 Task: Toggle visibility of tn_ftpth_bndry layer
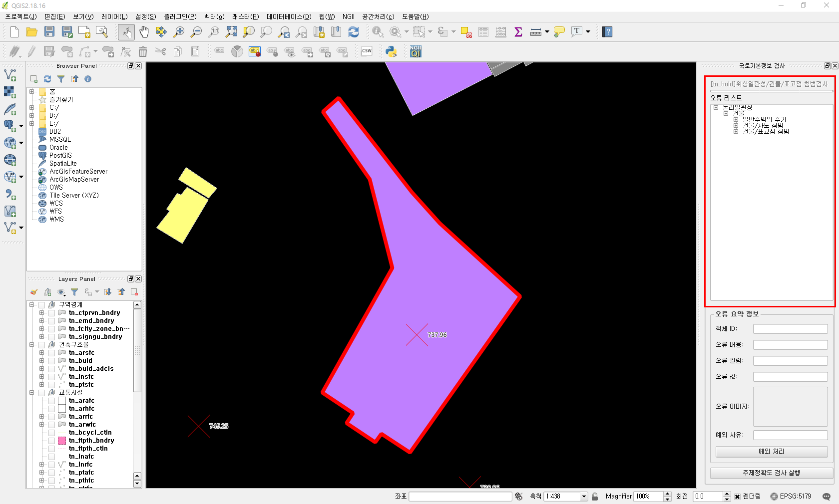point(52,441)
